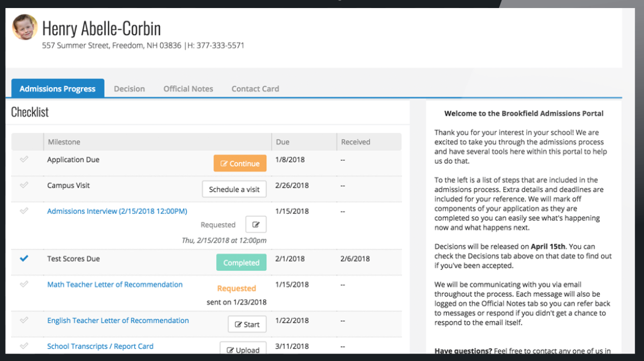Click the pencil icon on the Start button
The height and width of the screenshot is (361, 644).
tap(239, 324)
